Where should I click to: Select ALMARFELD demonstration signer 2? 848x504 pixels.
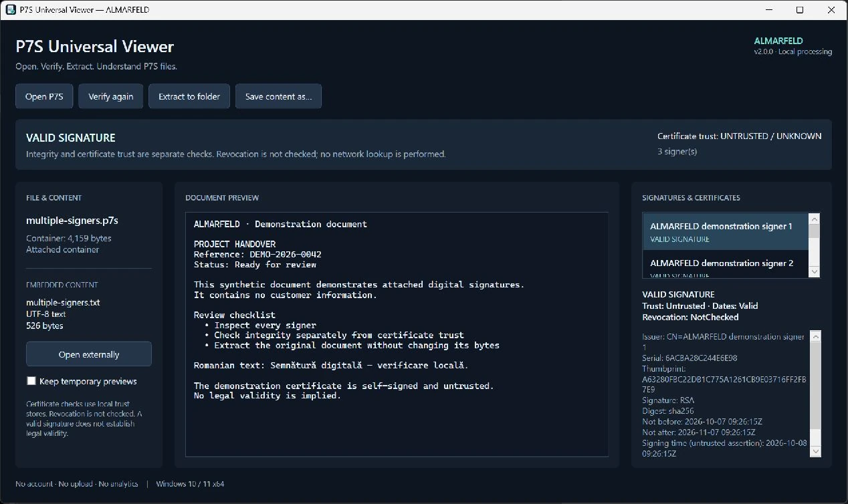click(726, 264)
